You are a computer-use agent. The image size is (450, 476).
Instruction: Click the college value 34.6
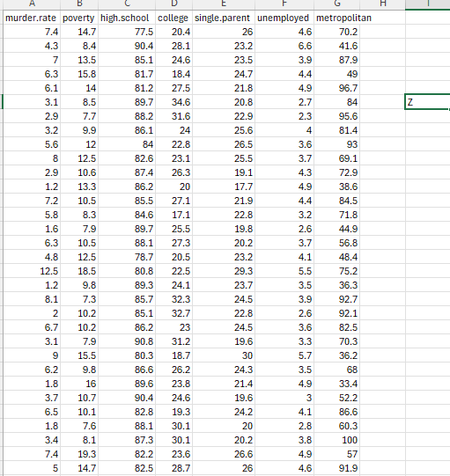click(x=173, y=102)
